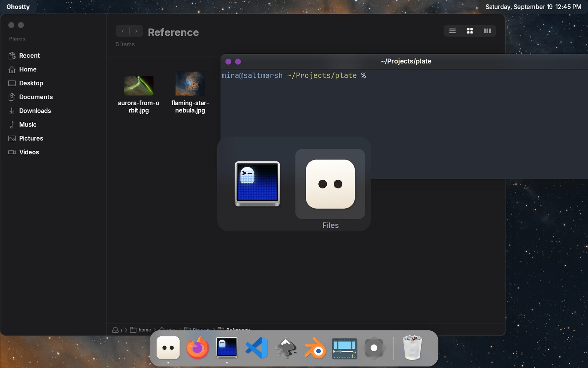Switch Files window to column view
Viewport: 588px width, 368px height.
(487, 31)
